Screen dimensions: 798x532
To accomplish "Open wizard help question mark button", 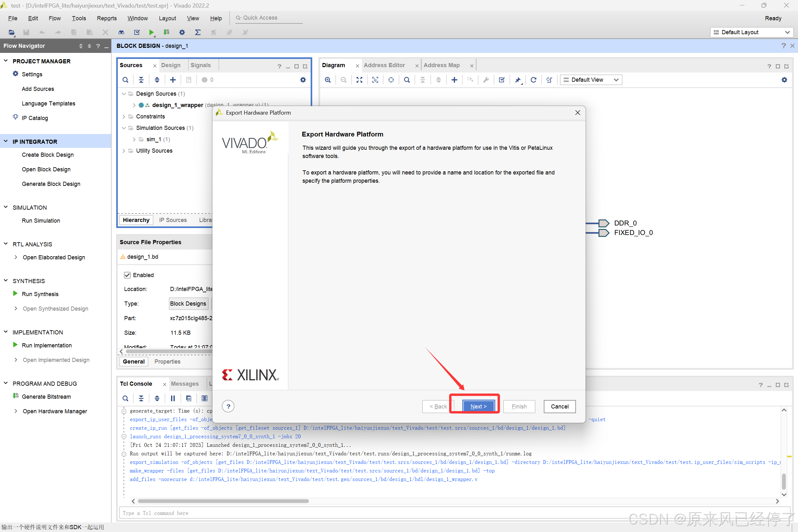I will [228, 406].
